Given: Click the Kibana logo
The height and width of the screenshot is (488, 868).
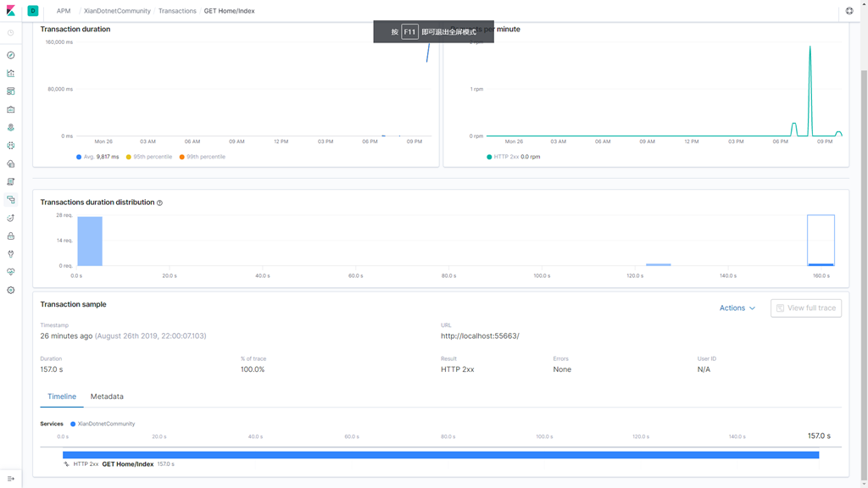Looking at the screenshot, I should coord(10,10).
